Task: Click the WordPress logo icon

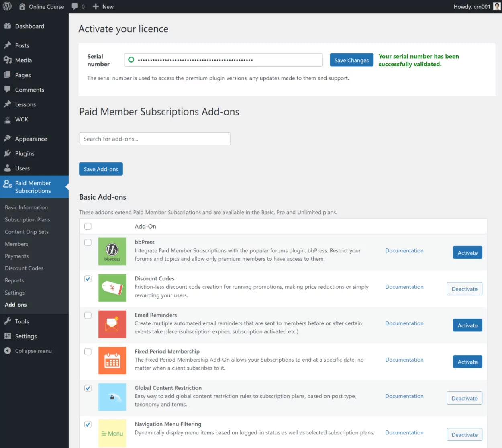Action: [7, 6]
